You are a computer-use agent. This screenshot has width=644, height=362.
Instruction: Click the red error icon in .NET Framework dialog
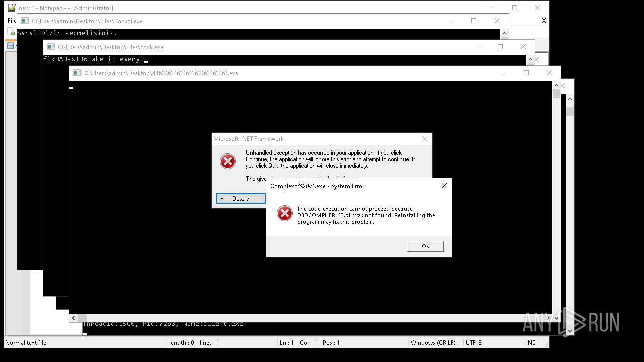coord(228,161)
